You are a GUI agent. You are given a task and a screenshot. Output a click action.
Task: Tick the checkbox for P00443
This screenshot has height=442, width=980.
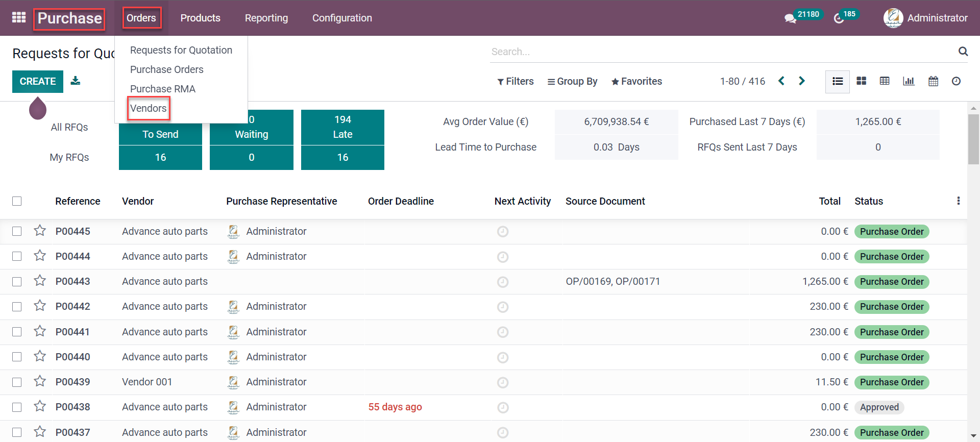coord(17,281)
